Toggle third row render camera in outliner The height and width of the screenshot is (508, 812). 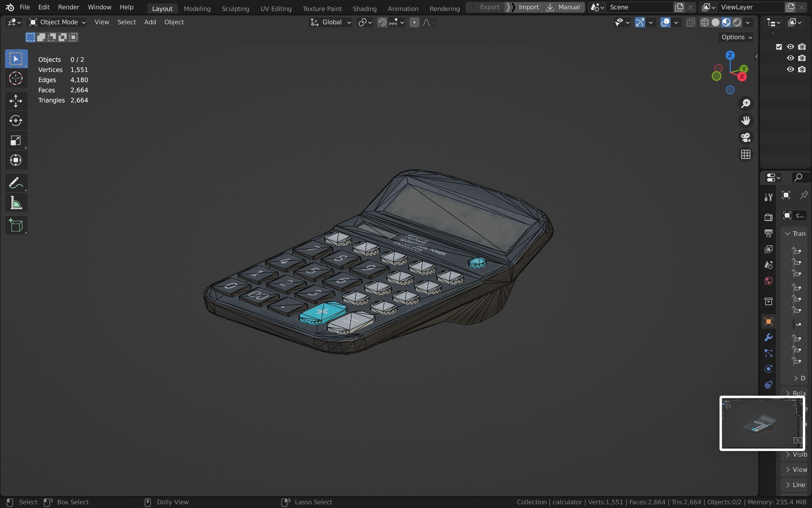point(802,69)
